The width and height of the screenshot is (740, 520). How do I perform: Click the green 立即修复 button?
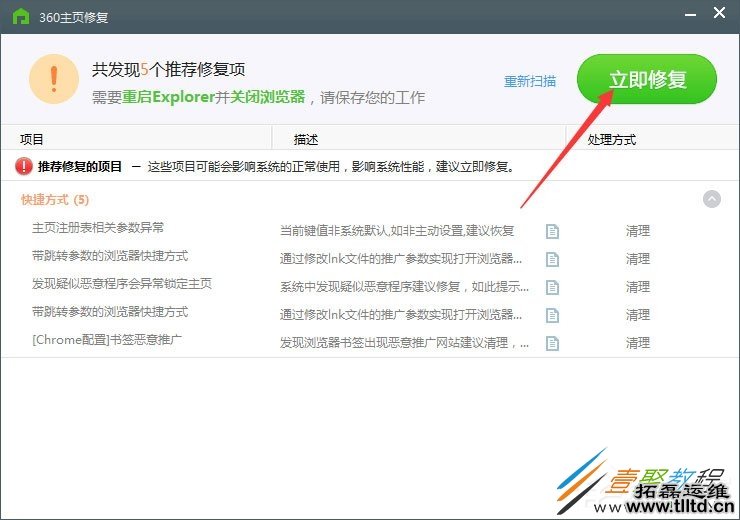pyautogui.click(x=647, y=79)
